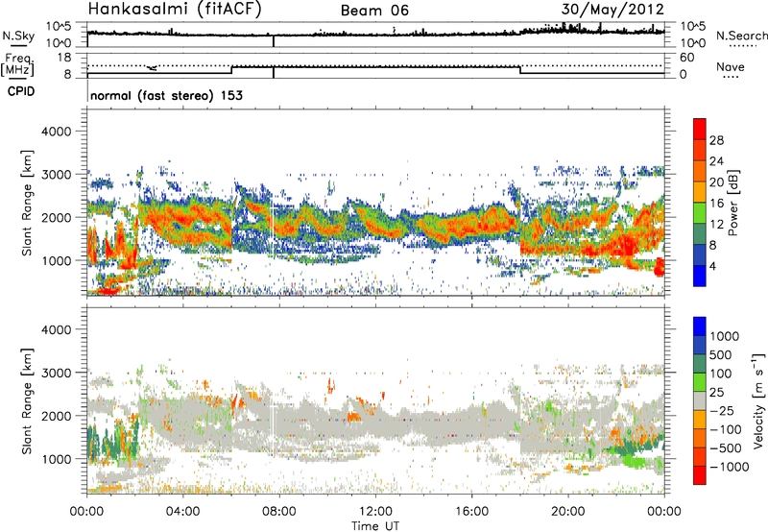
Task: Click the '1000' velocity colorbar value
Action: pyautogui.click(x=725, y=336)
